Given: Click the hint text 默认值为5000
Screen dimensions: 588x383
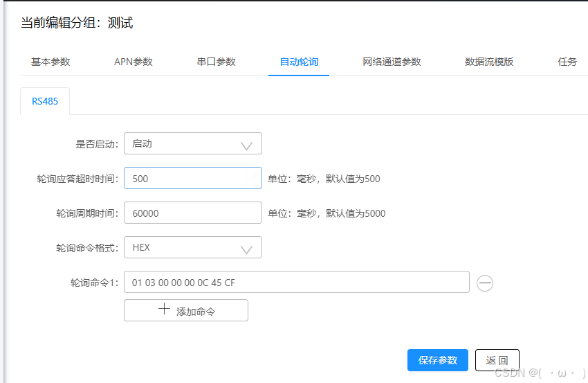Looking at the screenshot, I should 356,213.
